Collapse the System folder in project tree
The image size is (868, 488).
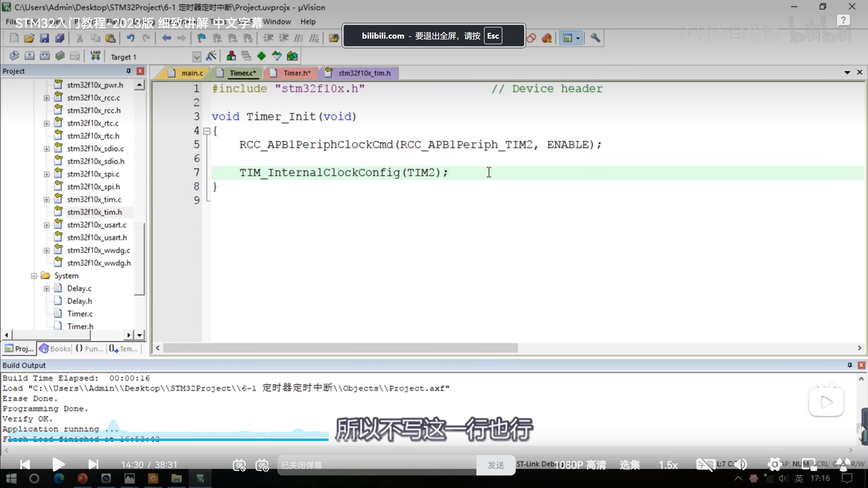(34, 276)
